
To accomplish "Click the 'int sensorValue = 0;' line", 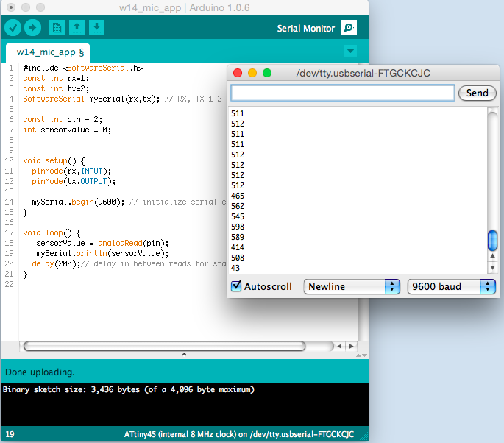I will tap(67, 130).
